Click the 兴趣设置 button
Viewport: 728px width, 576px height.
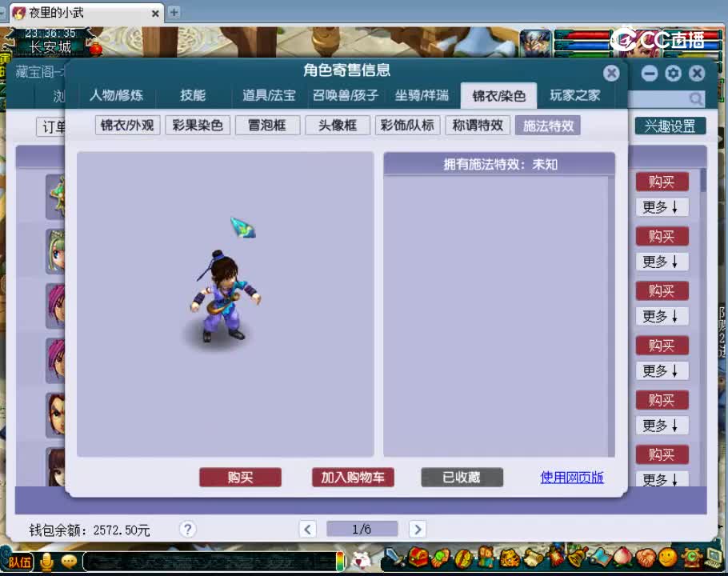[670, 126]
